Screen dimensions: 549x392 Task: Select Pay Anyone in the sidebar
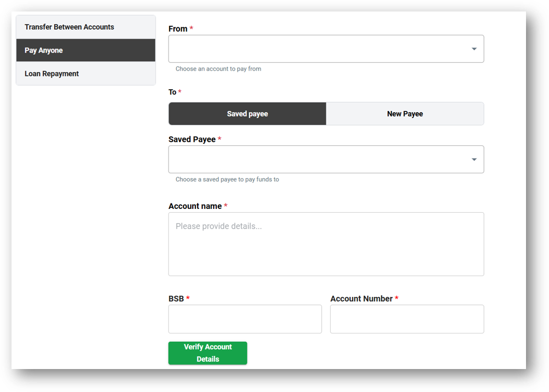[x=44, y=50]
